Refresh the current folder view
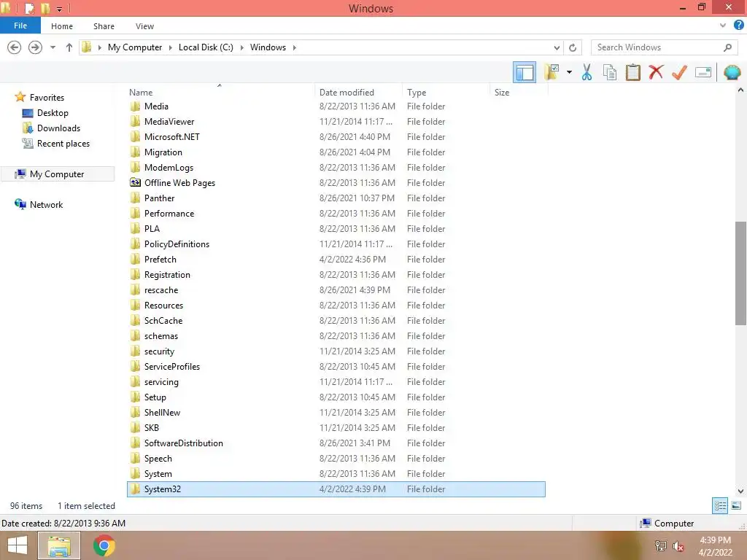The height and width of the screenshot is (560, 747). (x=573, y=47)
